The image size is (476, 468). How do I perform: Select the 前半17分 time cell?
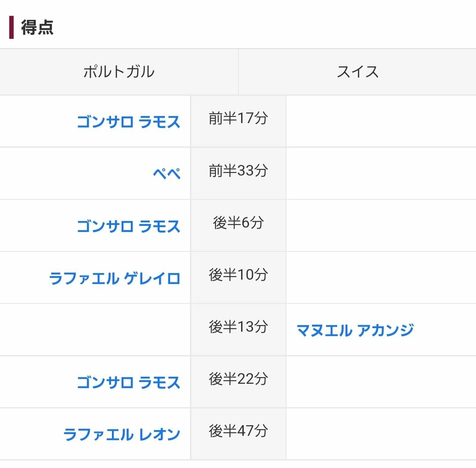238,119
